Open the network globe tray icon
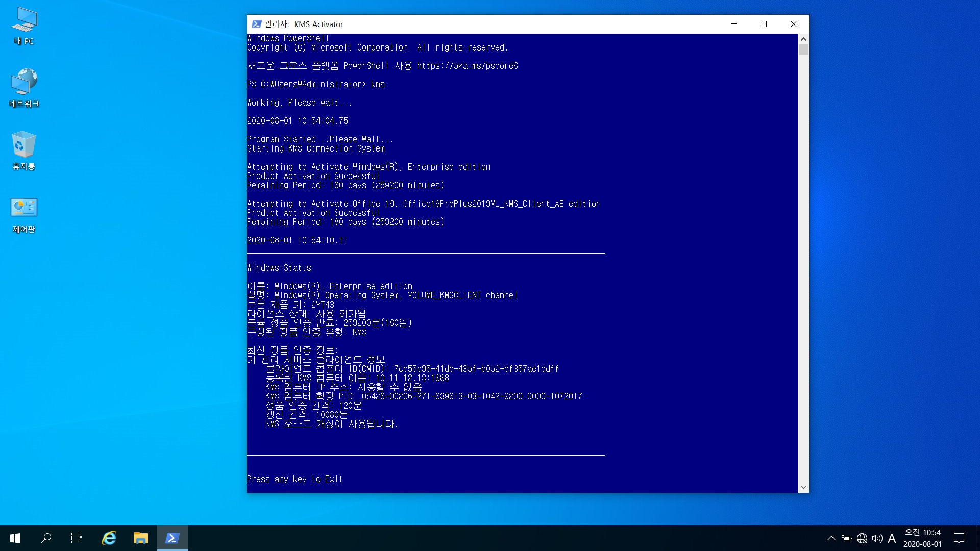 [x=862, y=538]
